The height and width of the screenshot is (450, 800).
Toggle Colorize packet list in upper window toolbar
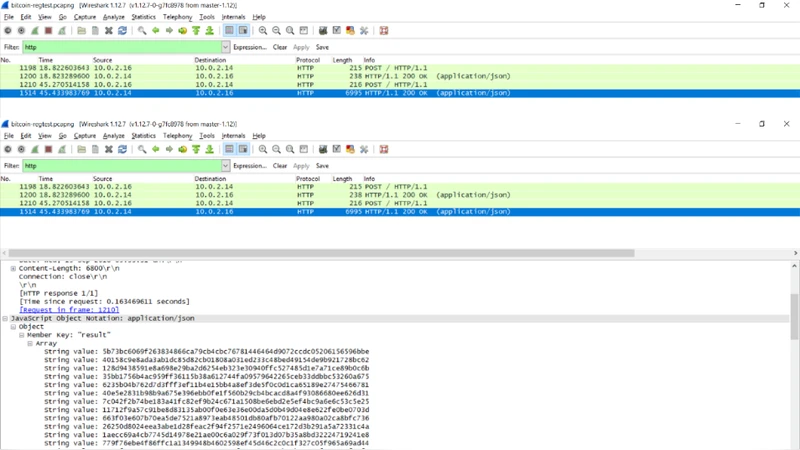[x=229, y=31]
